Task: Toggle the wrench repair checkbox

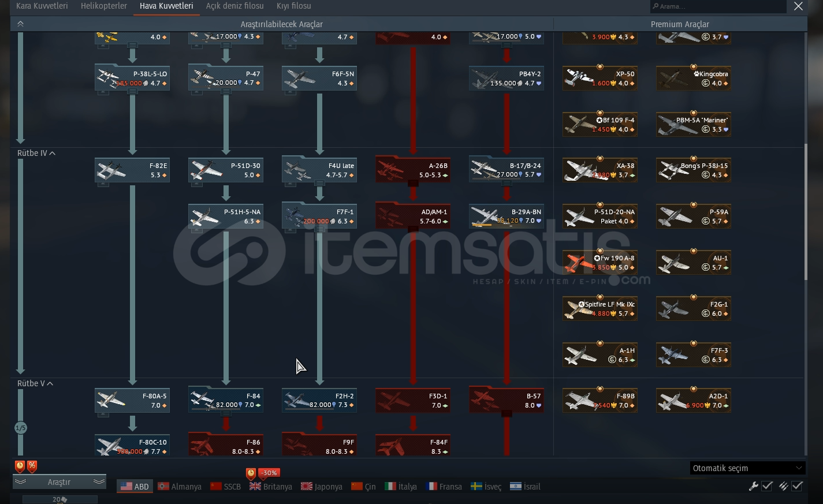Action: (x=767, y=486)
